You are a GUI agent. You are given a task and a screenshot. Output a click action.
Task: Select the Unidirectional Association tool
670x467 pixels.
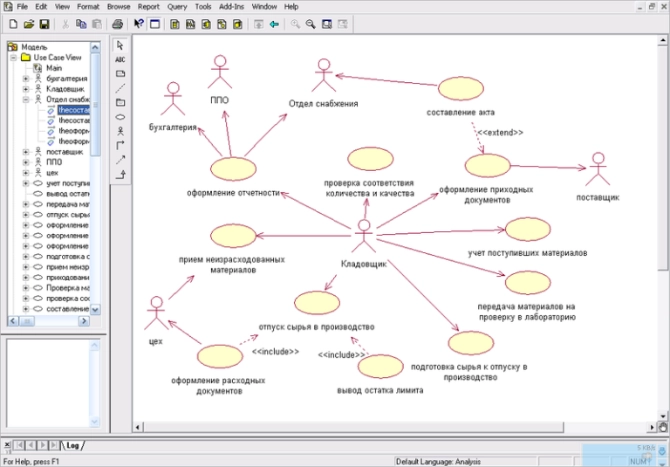(120, 145)
